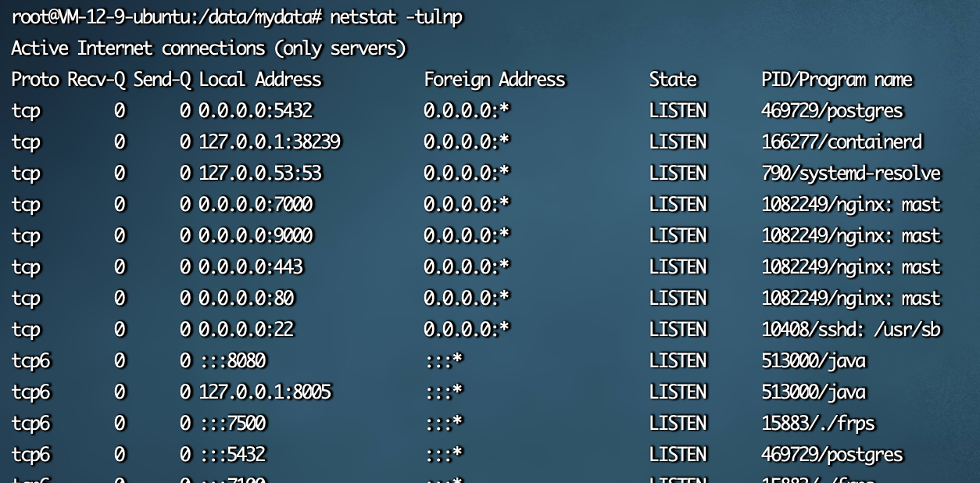Select the 127.0.0.1:8005 address entry

click(x=264, y=392)
